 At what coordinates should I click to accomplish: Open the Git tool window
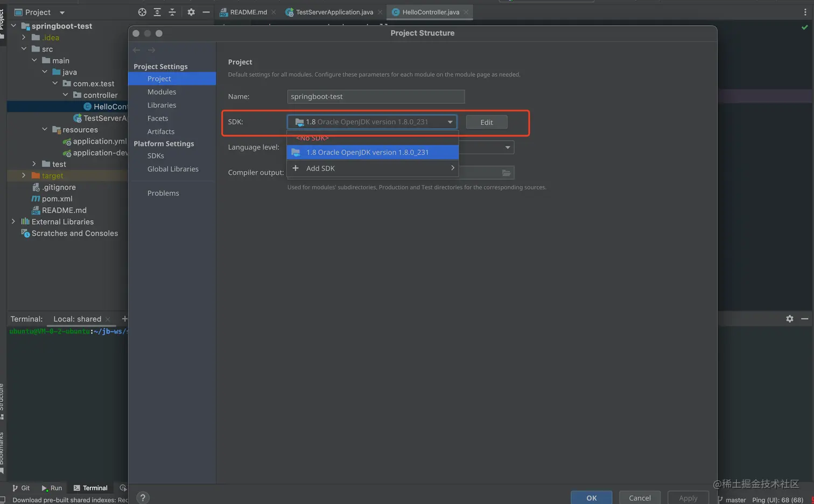click(21, 488)
